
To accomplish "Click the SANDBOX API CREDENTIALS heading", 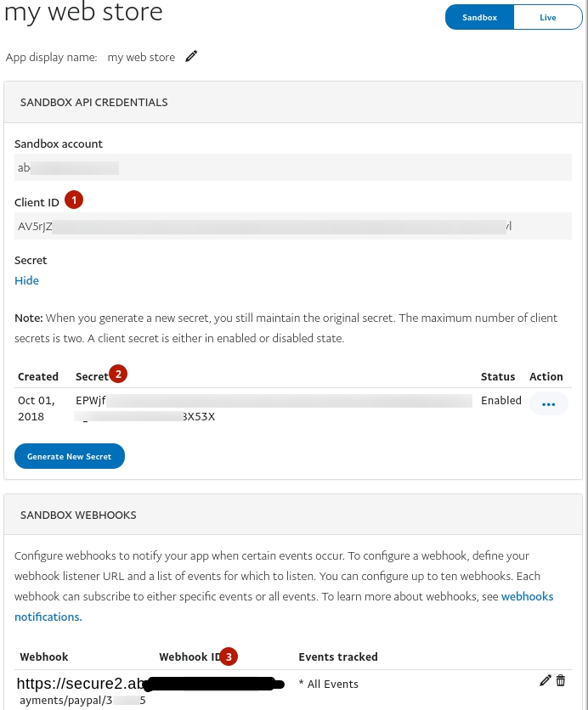I will [x=93, y=102].
